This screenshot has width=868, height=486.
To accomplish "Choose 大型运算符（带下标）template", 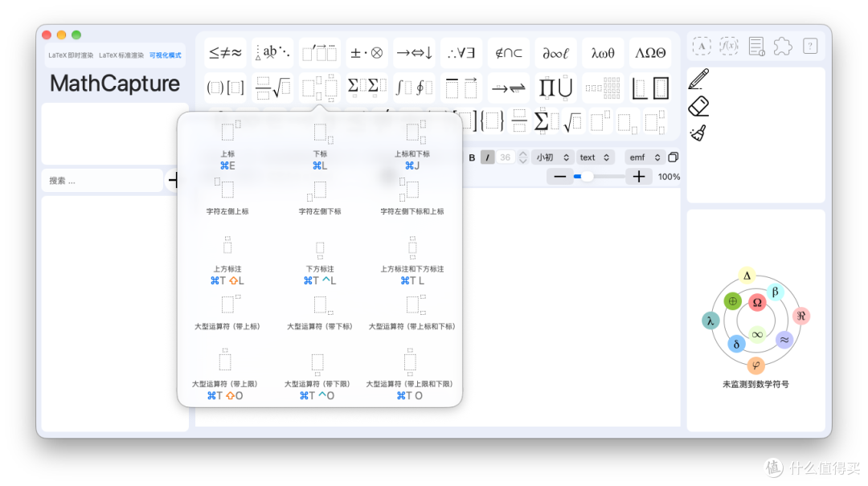I will [x=320, y=312].
